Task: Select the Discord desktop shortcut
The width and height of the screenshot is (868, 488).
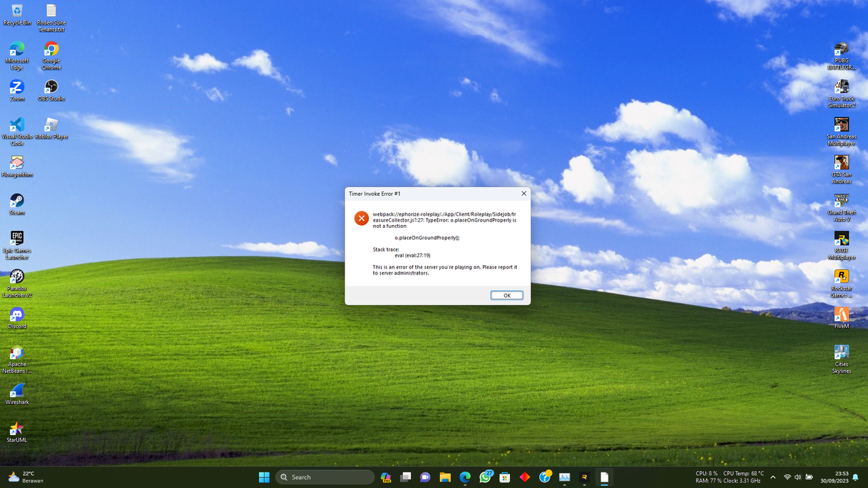Action: 17,318
